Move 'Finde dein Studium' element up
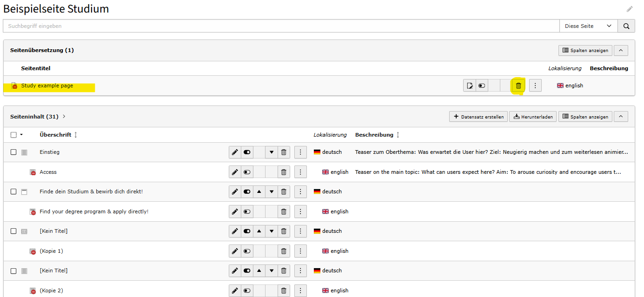 pyautogui.click(x=259, y=191)
